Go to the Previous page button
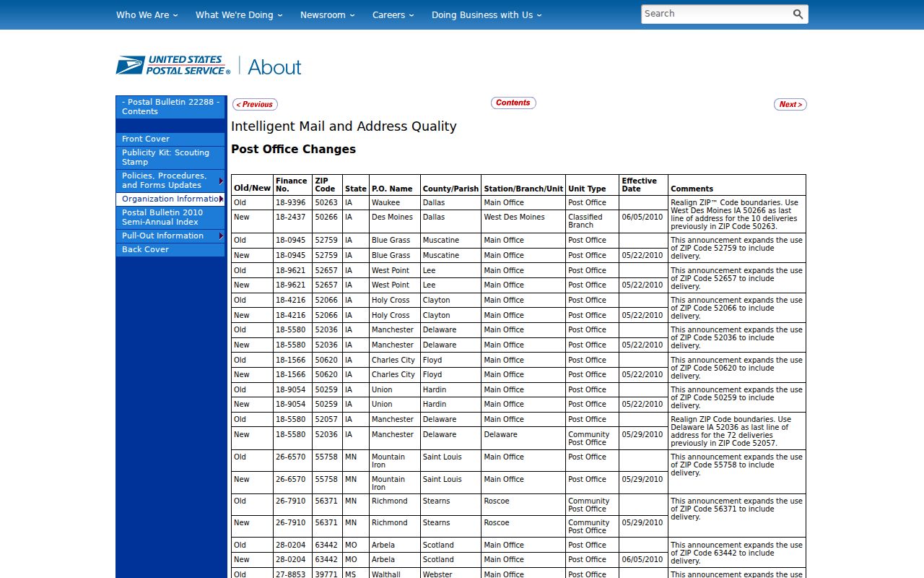This screenshot has height=578, width=924. (x=255, y=104)
